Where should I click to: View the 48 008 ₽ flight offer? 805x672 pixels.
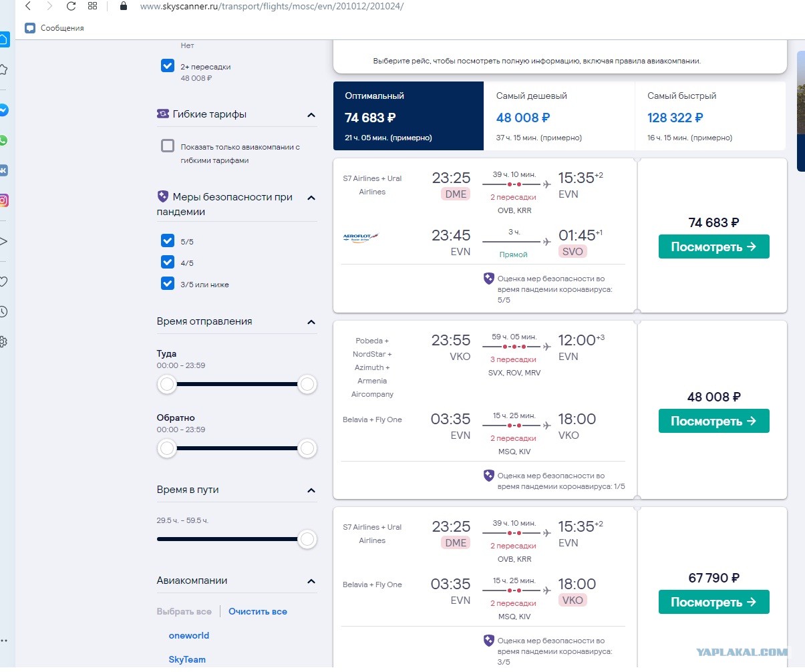713,421
